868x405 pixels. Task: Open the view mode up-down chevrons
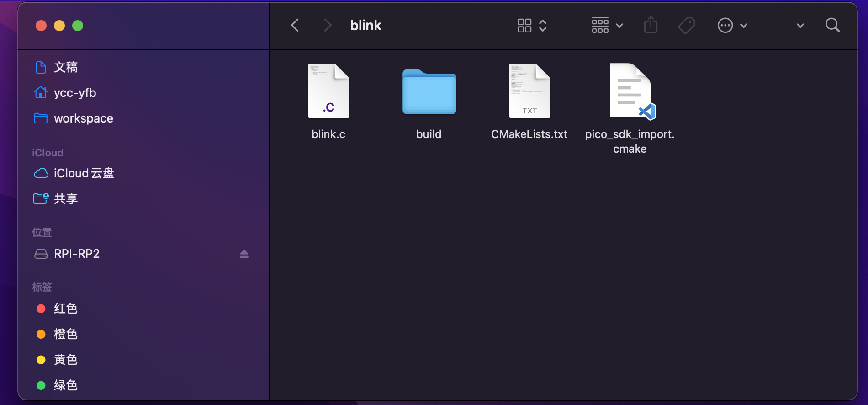pyautogui.click(x=543, y=26)
